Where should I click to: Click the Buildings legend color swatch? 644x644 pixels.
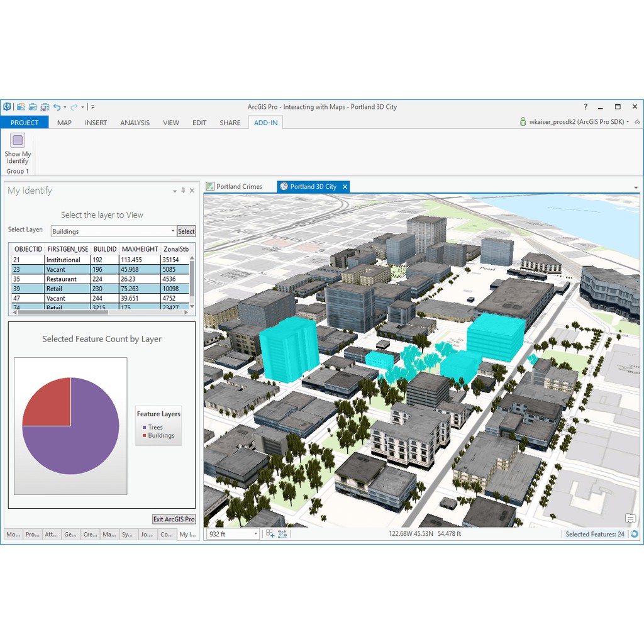(144, 435)
